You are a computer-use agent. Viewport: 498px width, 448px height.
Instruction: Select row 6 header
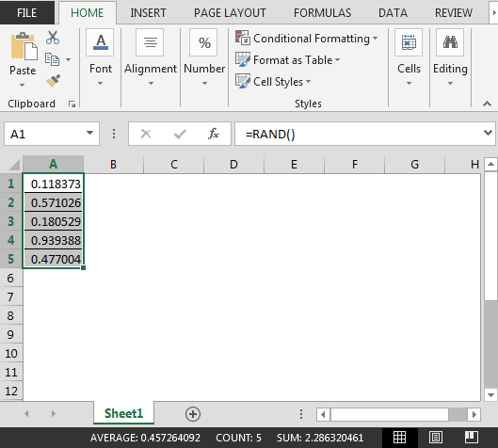pyautogui.click(x=11, y=279)
